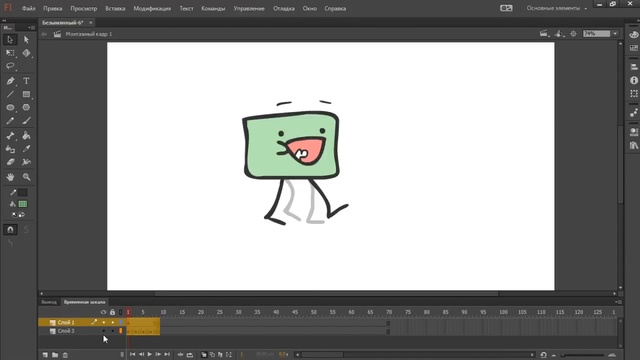
Task: Create a new layer button
Action: coord(45,355)
